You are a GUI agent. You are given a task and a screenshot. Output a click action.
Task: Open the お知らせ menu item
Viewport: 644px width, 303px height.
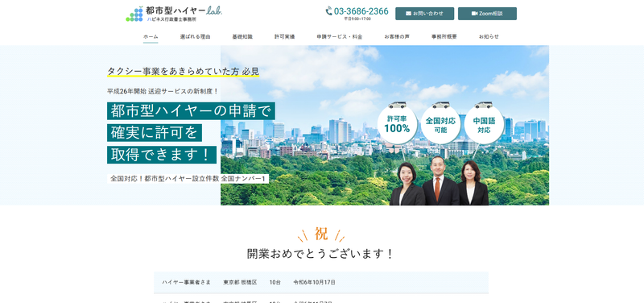pyautogui.click(x=489, y=36)
